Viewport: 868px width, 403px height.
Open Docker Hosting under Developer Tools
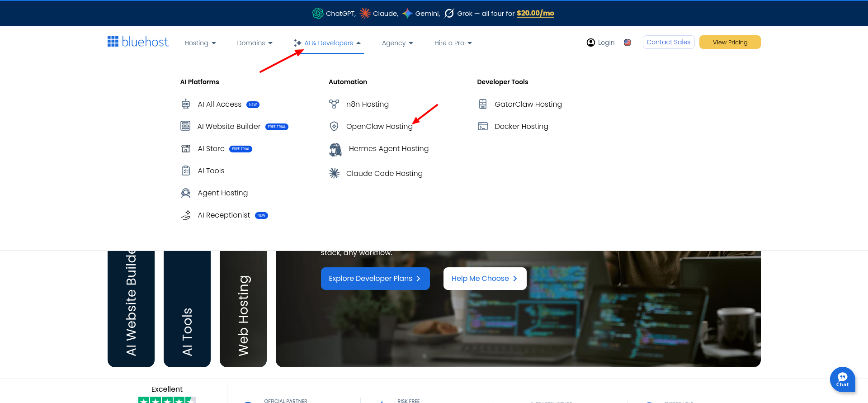tap(521, 127)
